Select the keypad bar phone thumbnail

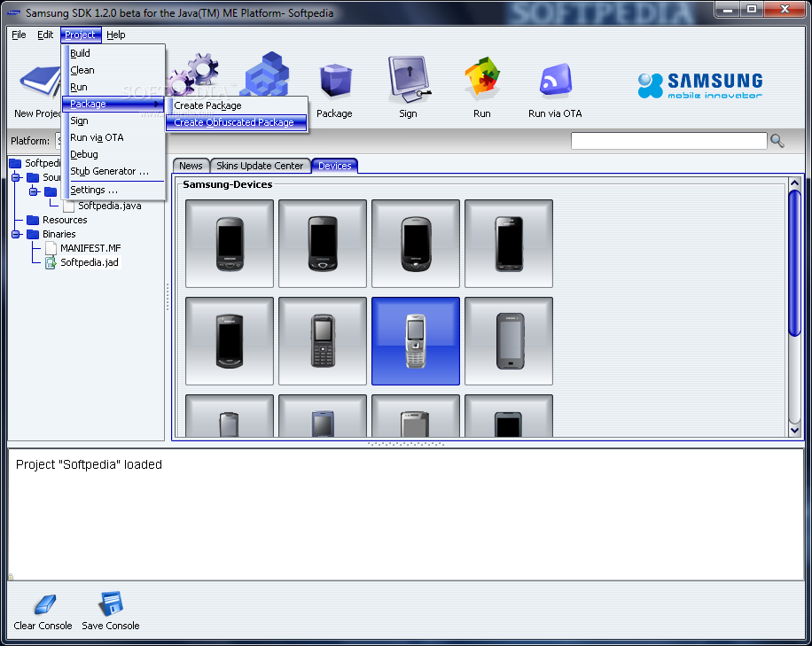pos(323,341)
